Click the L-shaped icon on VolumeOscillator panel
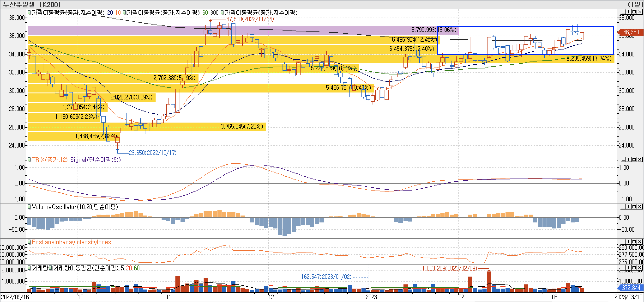 point(623,206)
